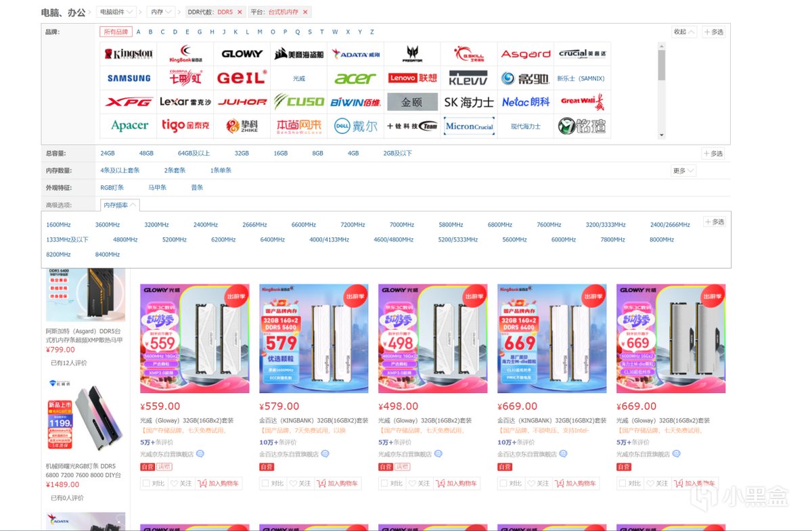Screen dimensions: 812x531
Task: Open the 电脑组件 breadcrumb dropdown
Action: [x=116, y=12]
